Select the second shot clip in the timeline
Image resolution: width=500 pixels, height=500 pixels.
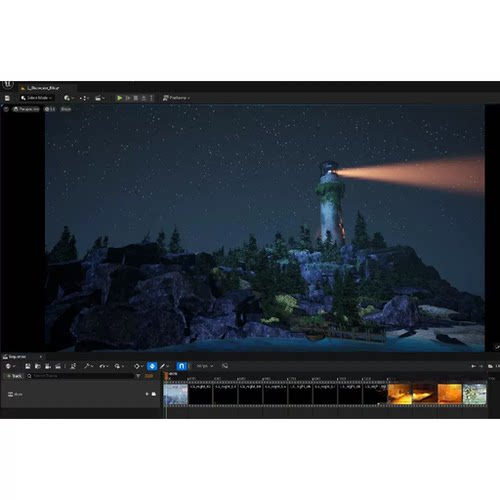(x=200, y=394)
